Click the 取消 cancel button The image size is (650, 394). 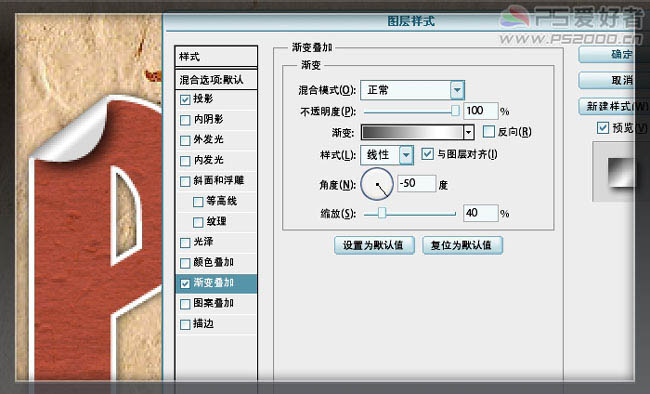614,80
